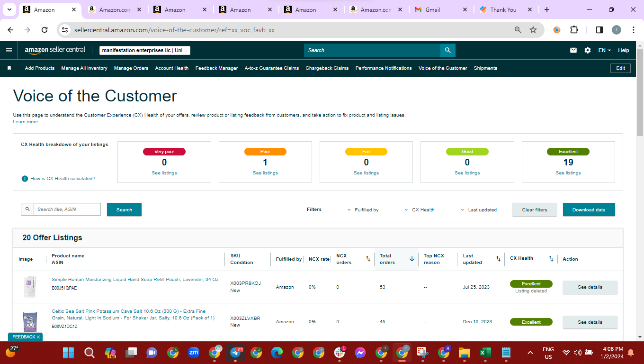Open the Chrome side panel
The height and width of the screenshot is (364, 644).
[x=599, y=30]
